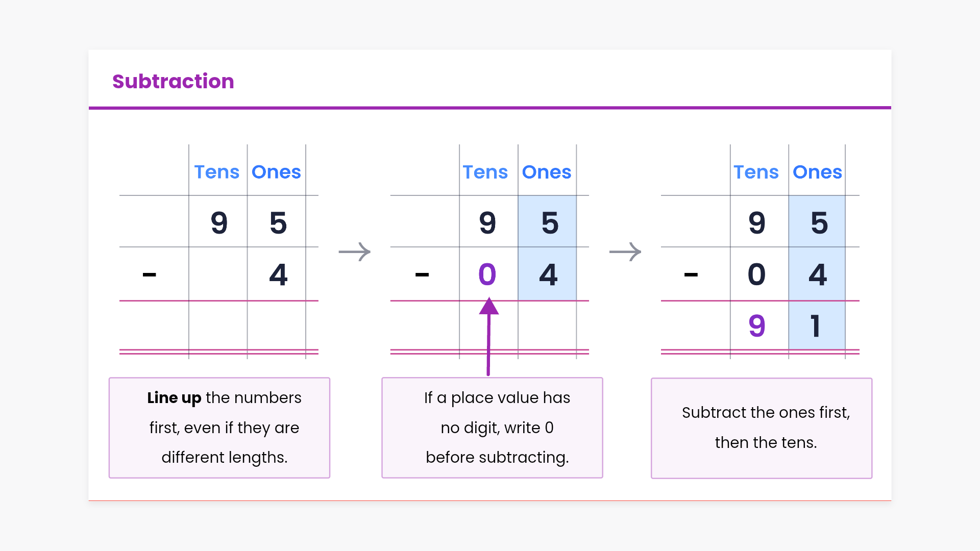Image resolution: width=980 pixels, height=551 pixels.
Task: Click the "Ones" header in the middle table
Action: 547,172
